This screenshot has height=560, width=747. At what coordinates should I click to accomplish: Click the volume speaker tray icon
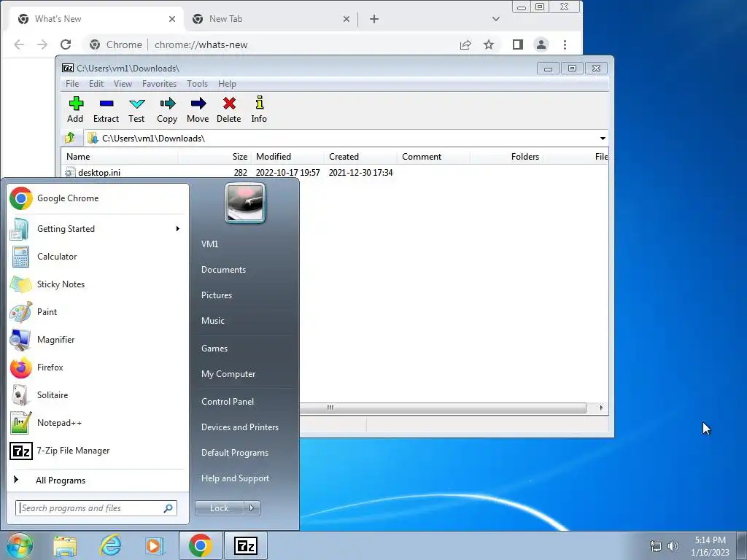tap(673, 546)
